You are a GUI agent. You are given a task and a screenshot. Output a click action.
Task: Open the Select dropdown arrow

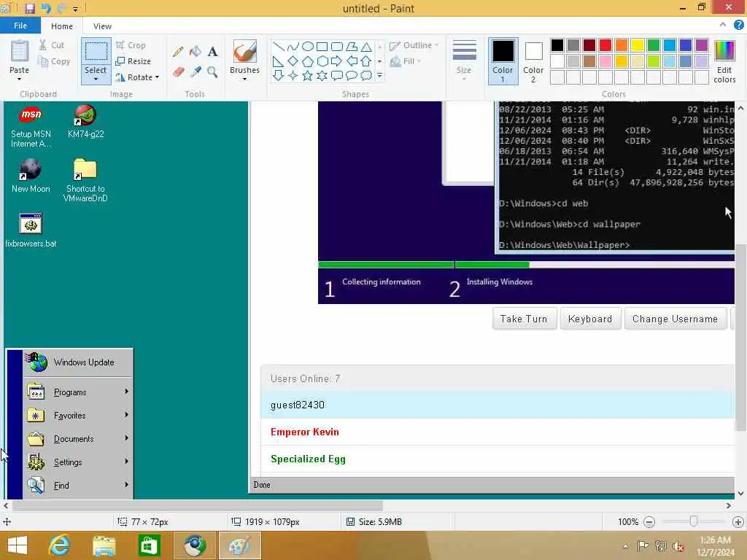(96, 79)
